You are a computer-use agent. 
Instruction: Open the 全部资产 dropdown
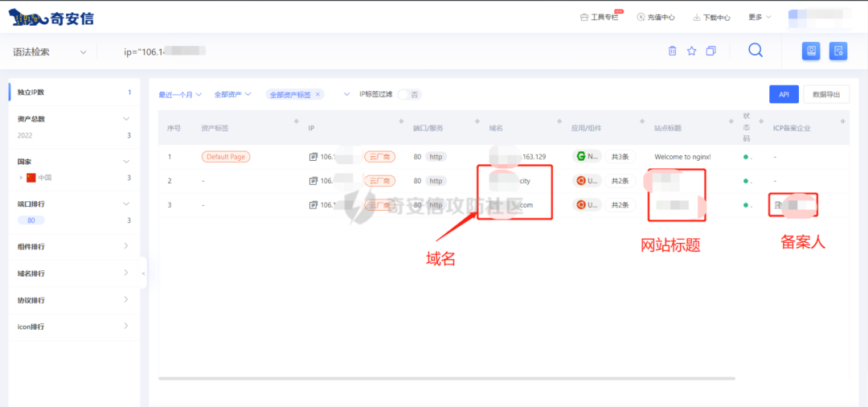coord(233,94)
